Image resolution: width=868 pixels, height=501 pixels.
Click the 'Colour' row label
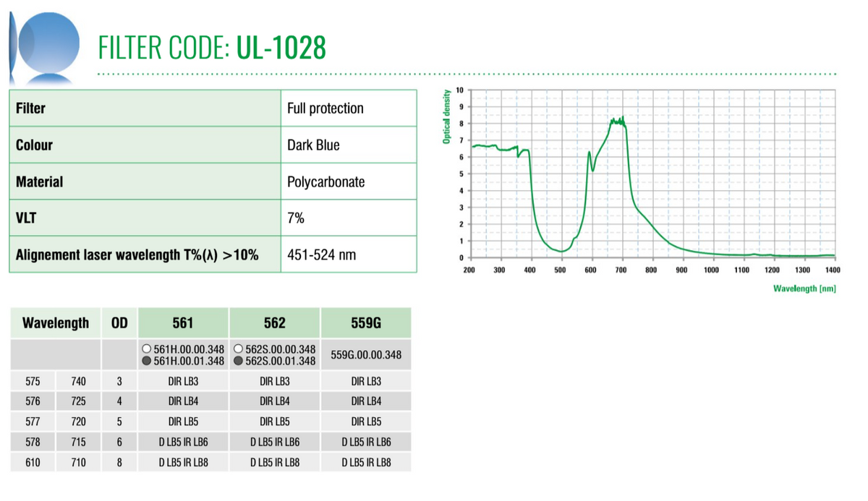34,145
